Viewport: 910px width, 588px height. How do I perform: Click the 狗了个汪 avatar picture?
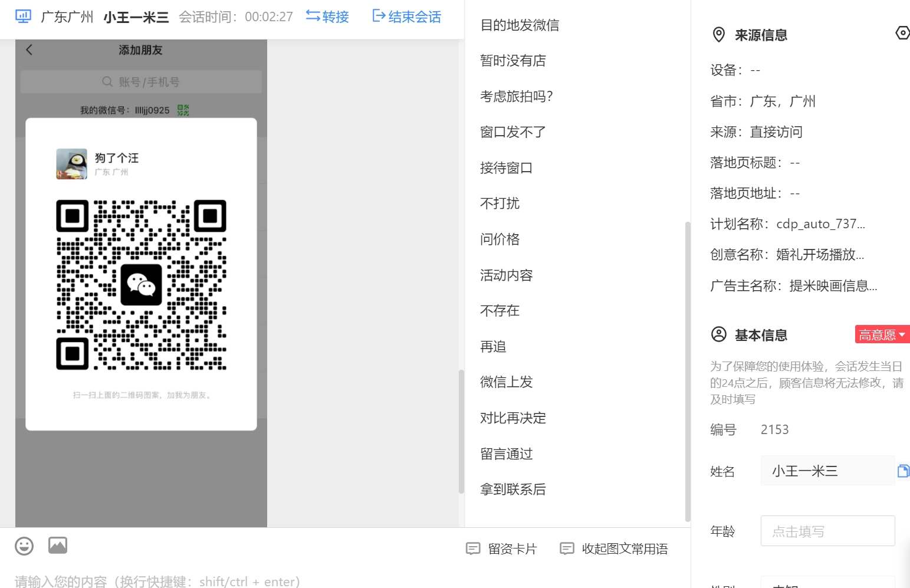pyautogui.click(x=71, y=164)
